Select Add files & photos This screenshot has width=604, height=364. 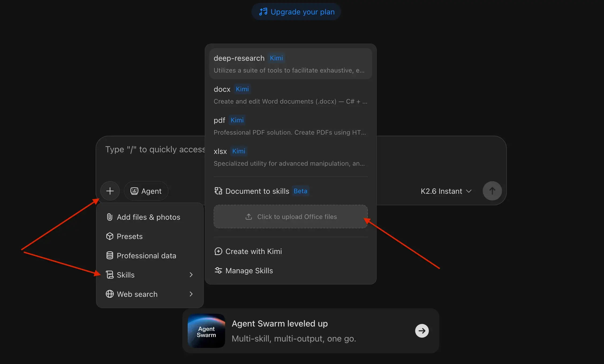[150, 217]
